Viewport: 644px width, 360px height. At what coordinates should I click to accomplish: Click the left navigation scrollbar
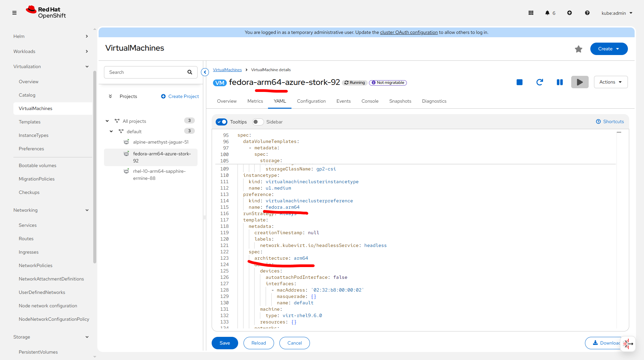tap(95, 167)
